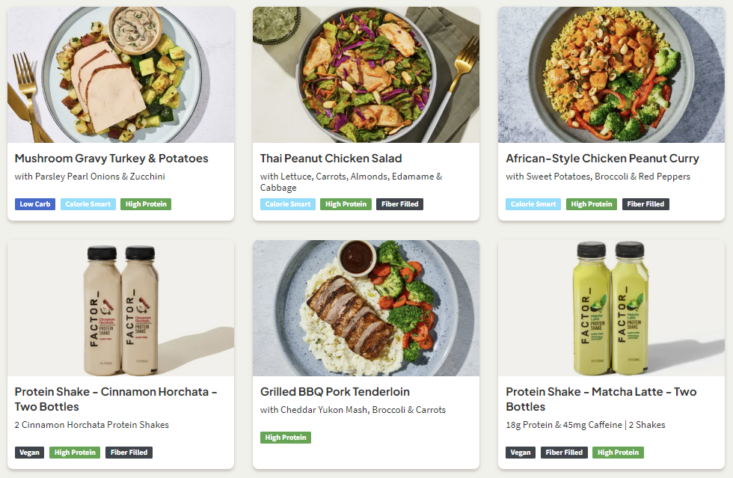Open the Mushroom Gravy Turkey & Potatoes title
Viewport: 733px width, 478px height.
click(x=111, y=158)
